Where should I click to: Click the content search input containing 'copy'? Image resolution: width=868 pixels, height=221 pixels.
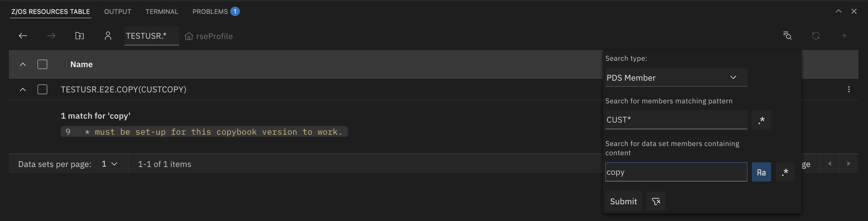click(x=676, y=172)
